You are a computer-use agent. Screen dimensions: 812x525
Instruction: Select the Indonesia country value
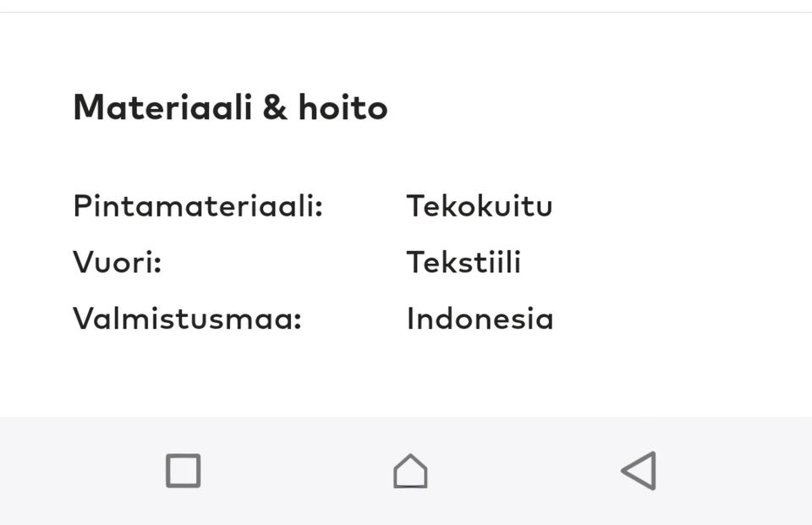click(x=480, y=319)
